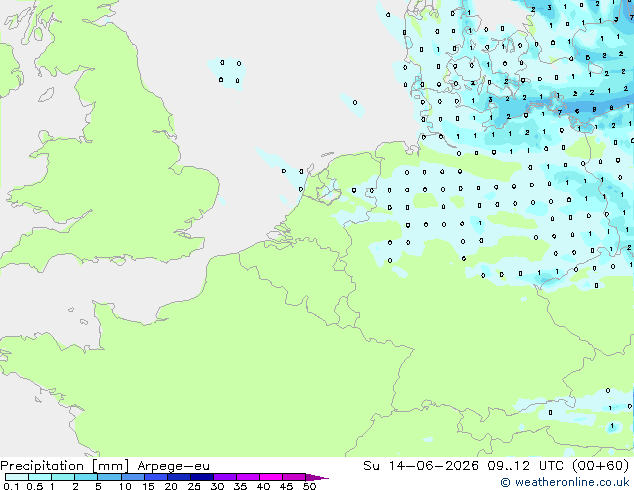Click the 40–45 mm magenta legend swatch

(271, 477)
